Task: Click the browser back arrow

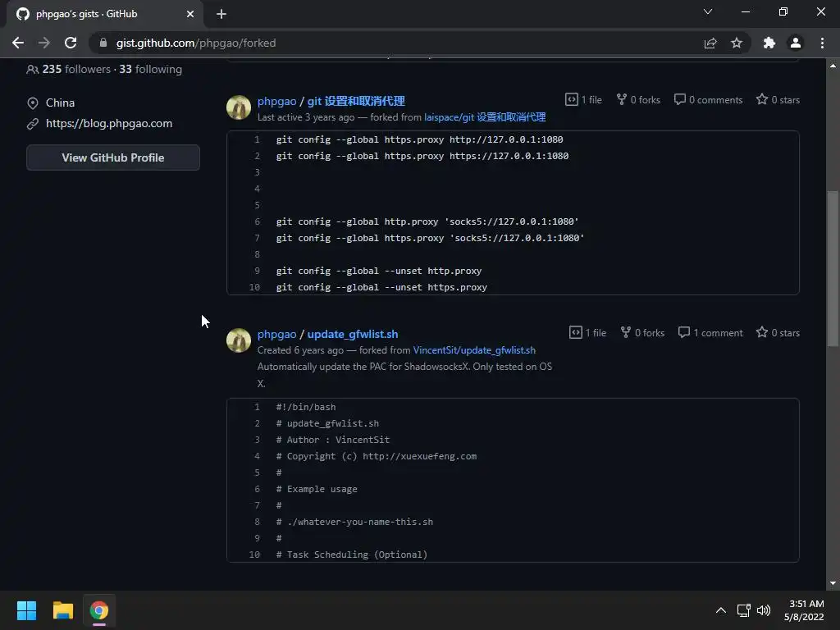Action: coord(18,43)
